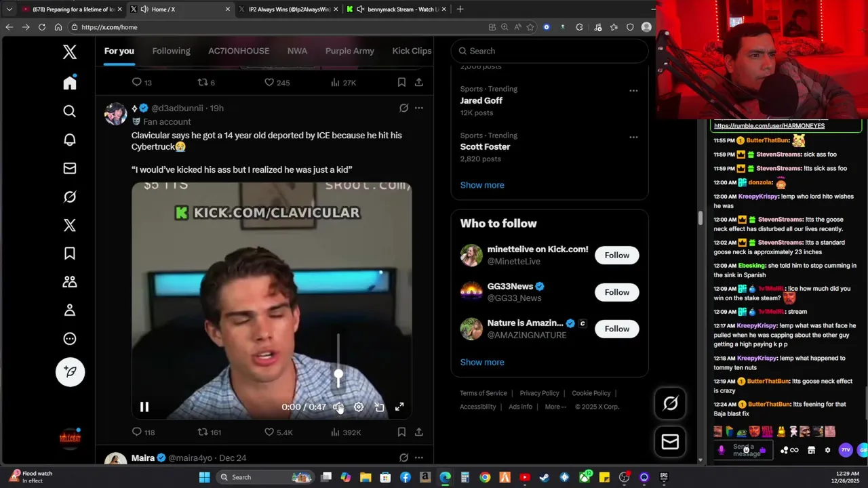868x488 pixels.
Task: Repost the post with 6 reposts
Action: pyautogui.click(x=205, y=83)
